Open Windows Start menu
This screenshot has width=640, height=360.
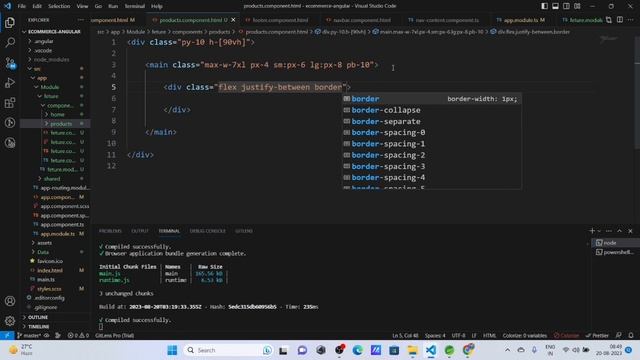[x=172, y=350]
